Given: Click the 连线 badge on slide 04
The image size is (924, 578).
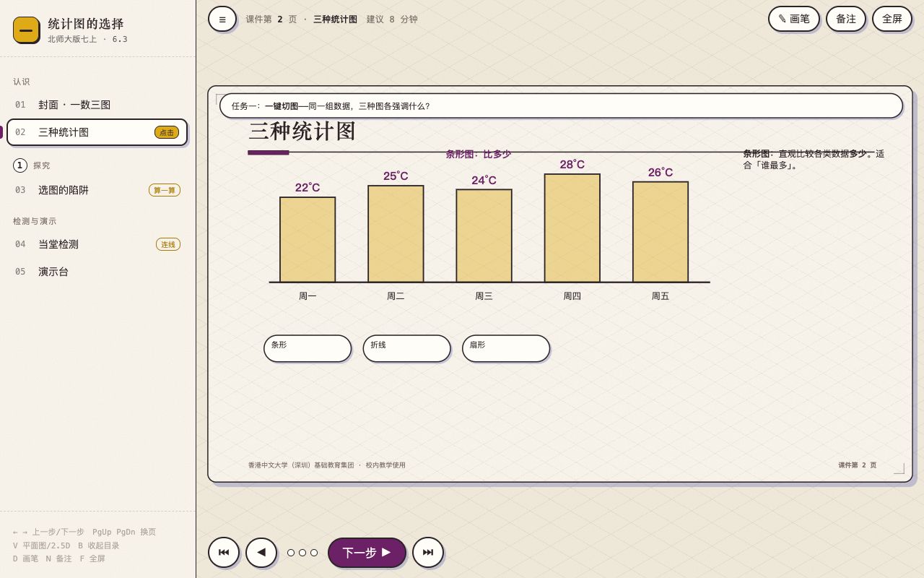Looking at the screenshot, I should tap(168, 244).
